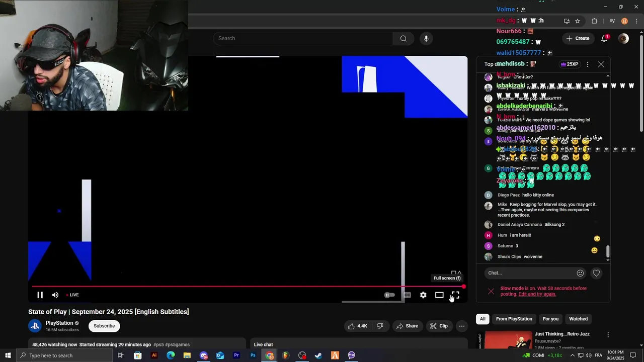Screen dimensions: 644x362
Task: Open YouTube notifications bell
Action: point(604,38)
